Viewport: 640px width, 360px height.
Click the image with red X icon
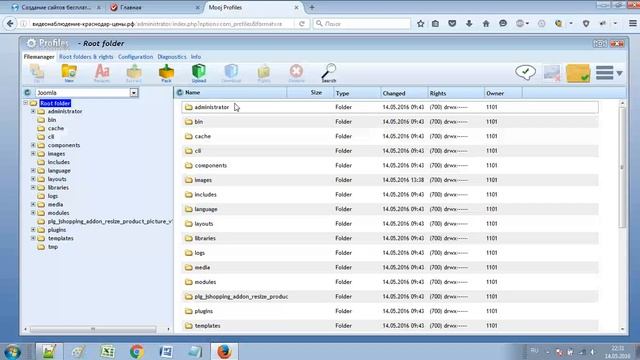coord(552,73)
